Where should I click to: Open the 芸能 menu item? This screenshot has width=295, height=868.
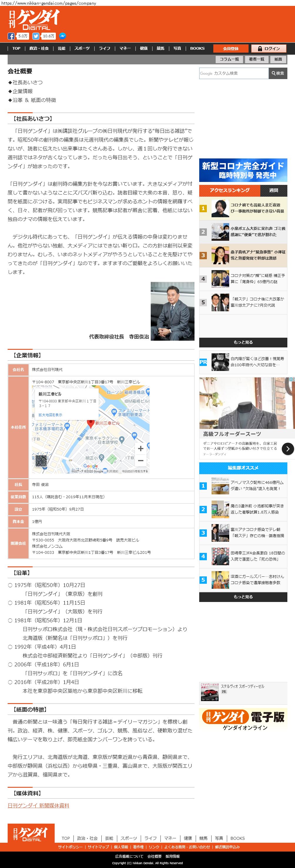[61, 48]
